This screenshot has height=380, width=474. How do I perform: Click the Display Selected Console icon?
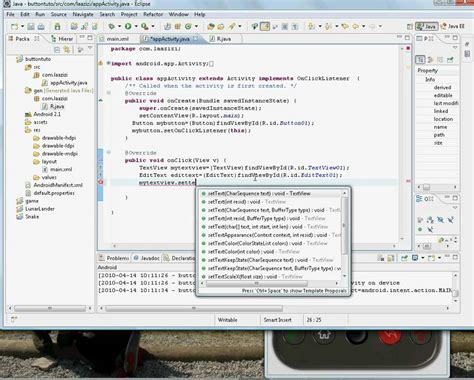(x=415, y=258)
